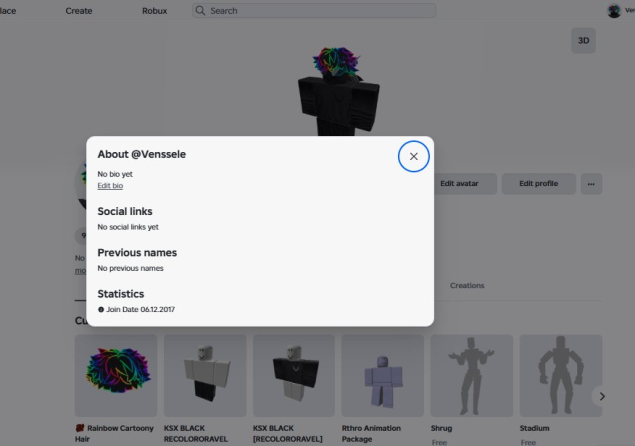
Task: Click the 'No social links yet' text
Action: (x=128, y=227)
